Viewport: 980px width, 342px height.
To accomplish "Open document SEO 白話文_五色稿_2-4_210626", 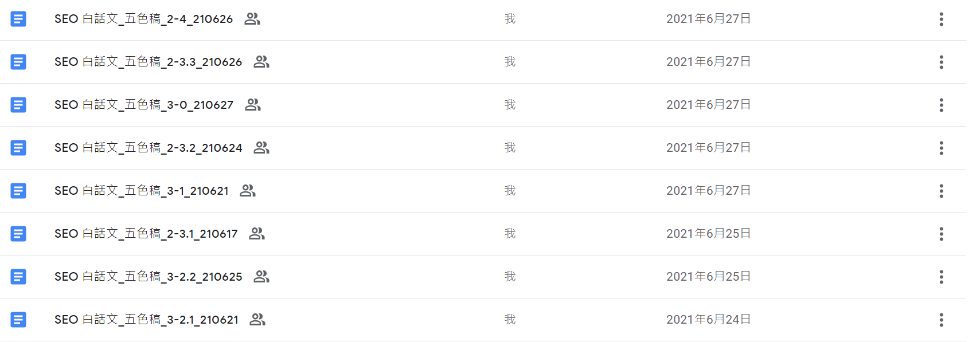I will (x=143, y=19).
